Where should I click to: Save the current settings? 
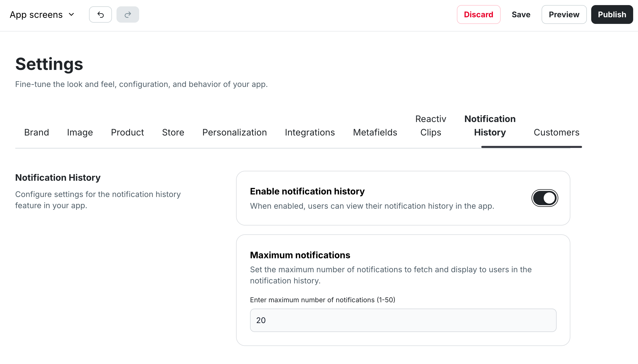click(x=521, y=15)
